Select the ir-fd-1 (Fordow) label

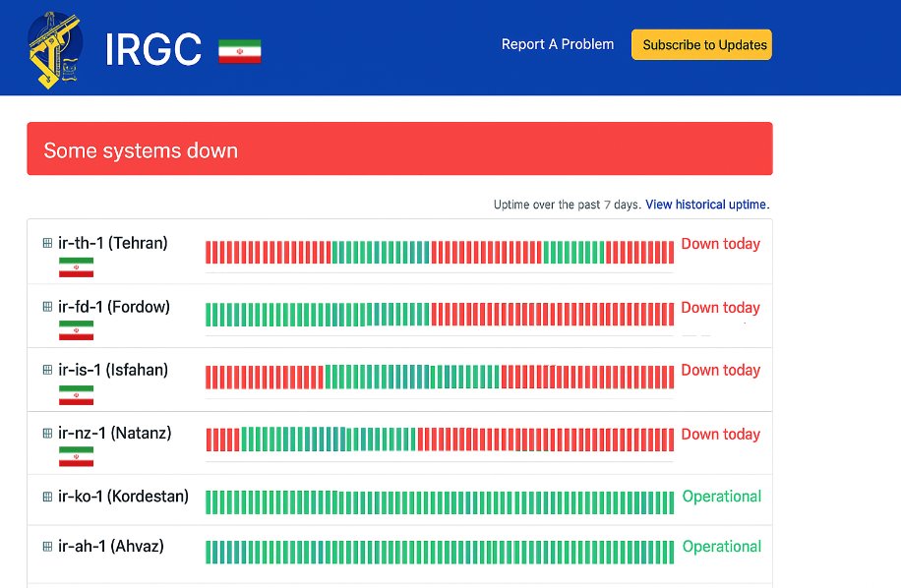pyautogui.click(x=114, y=307)
